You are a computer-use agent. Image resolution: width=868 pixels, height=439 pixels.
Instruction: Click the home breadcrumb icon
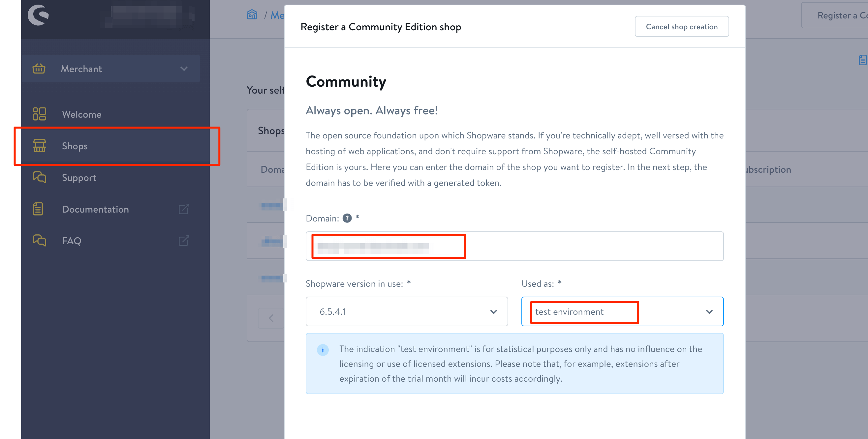point(252,15)
